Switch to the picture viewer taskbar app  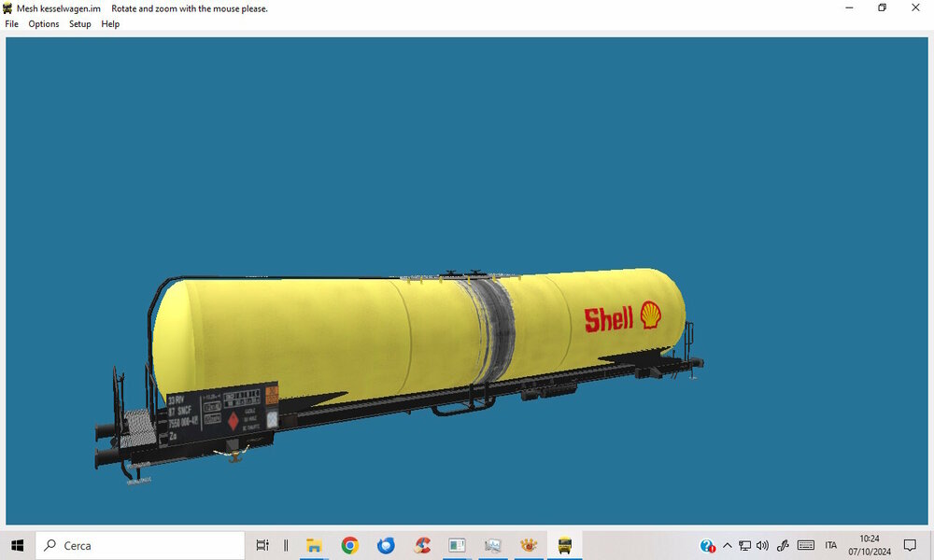click(492, 545)
